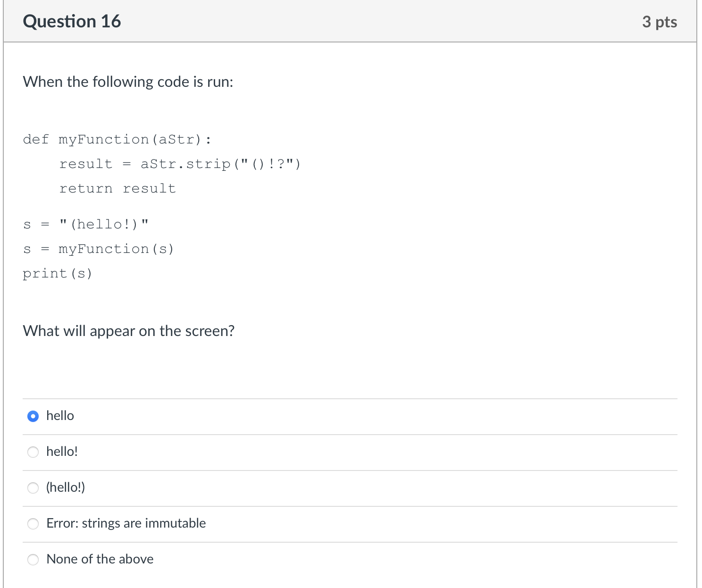Click the "s = myFunction(s)" code line
The image size is (702, 588).
coord(99,249)
